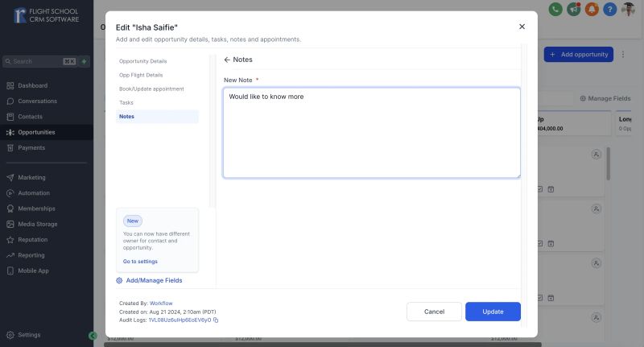Close the Edit Isha Saifie dialog
The width and height of the screenshot is (644, 347).
click(x=522, y=27)
